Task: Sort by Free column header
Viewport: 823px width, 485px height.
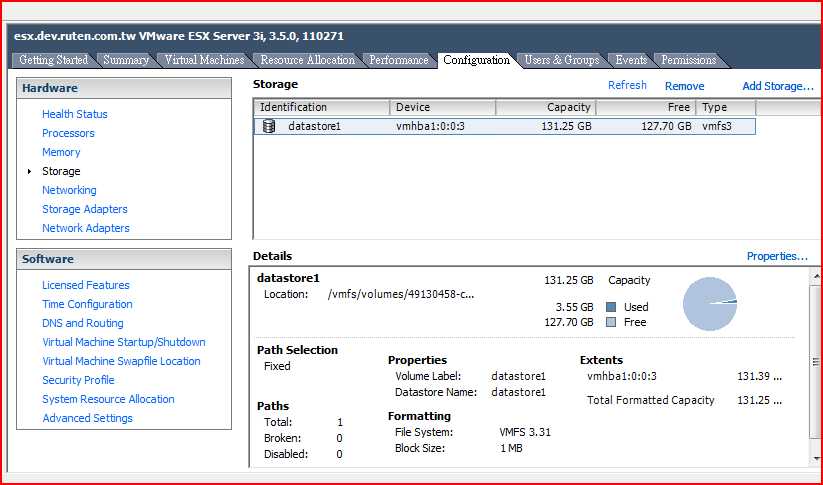Action: 646,107
